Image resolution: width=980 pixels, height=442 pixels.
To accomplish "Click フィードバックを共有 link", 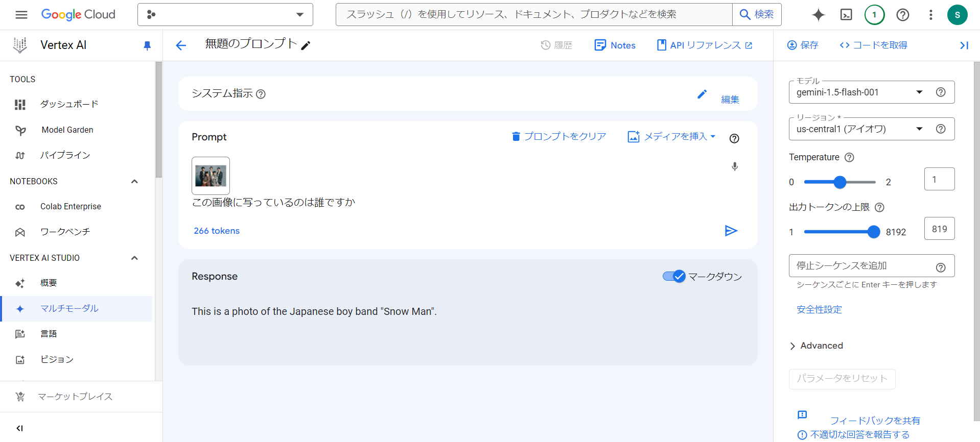I will coord(875,421).
